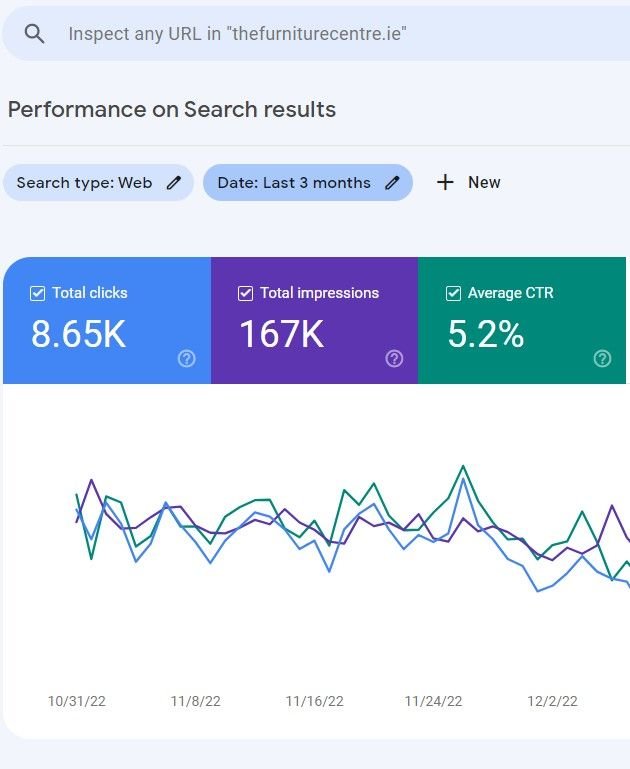
Task: Open help icon on Total clicks card
Action: click(x=187, y=358)
